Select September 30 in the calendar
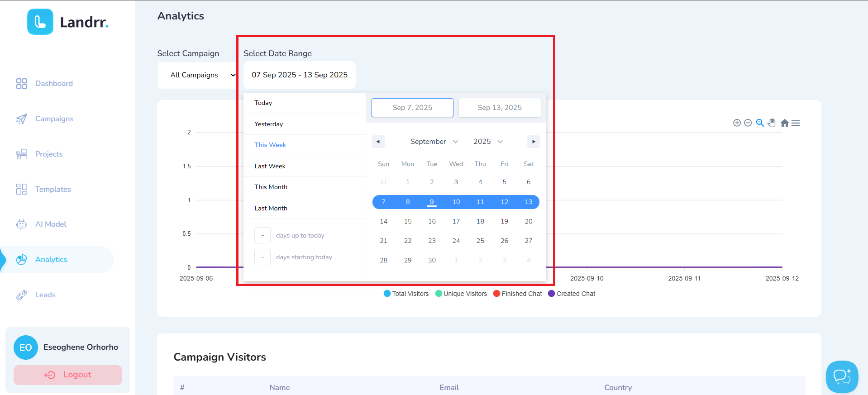868x395 pixels. point(432,260)
